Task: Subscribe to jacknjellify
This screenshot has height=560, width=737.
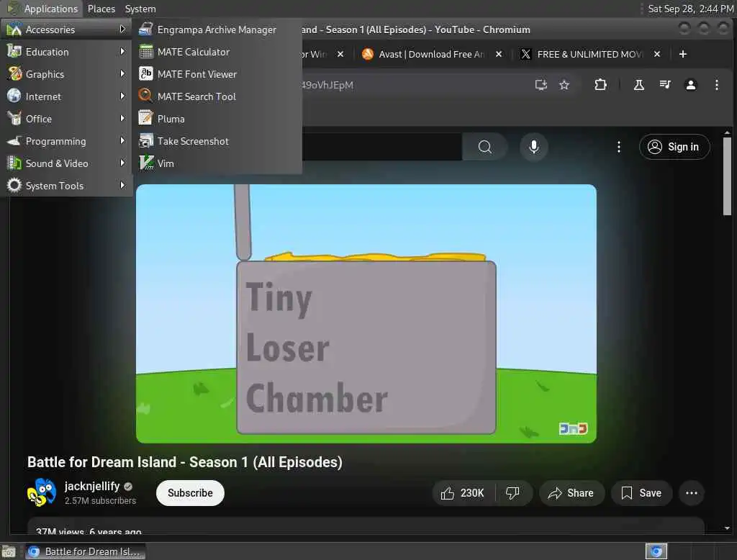Action: click(x=190, y=493)
